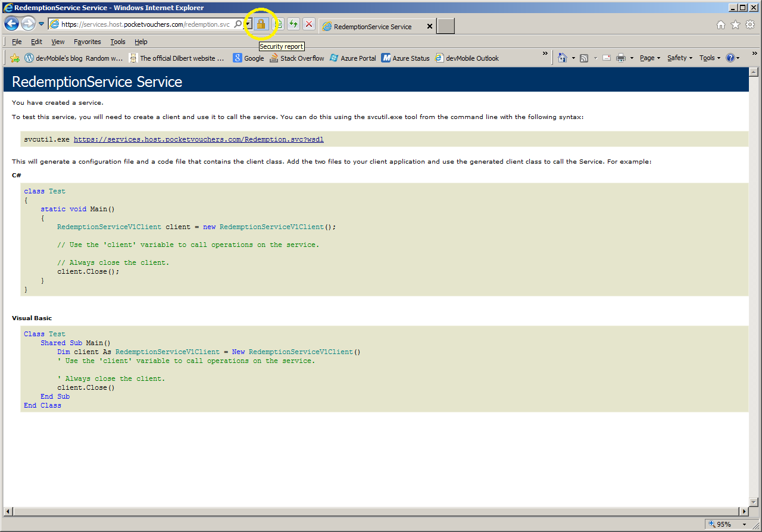Open the Favorites menu
Image resolution: width=762 pixels, height=532 pixels.
87,42
